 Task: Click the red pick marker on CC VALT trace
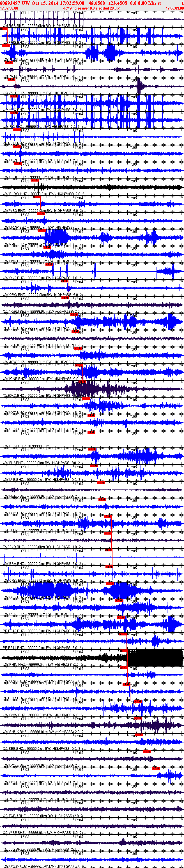[11, 80]
